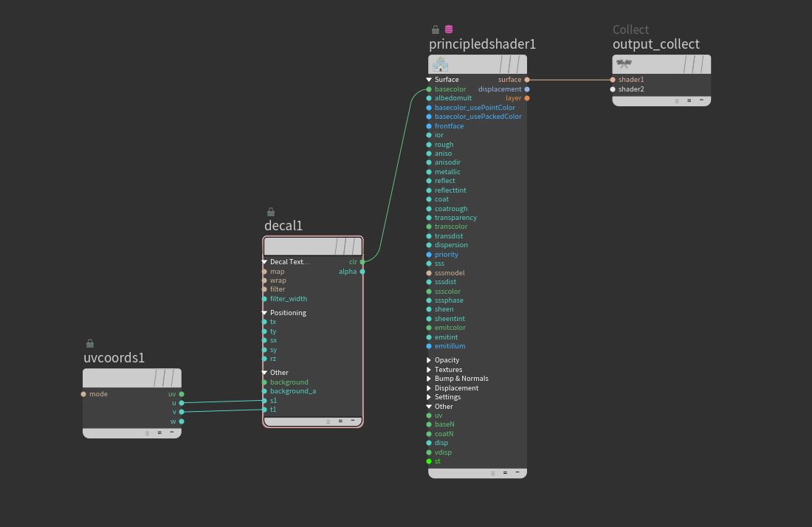Click the minimize-dash icon on decal1 footer
This screenshot has height=527, width=812.
tap(352, 421)
